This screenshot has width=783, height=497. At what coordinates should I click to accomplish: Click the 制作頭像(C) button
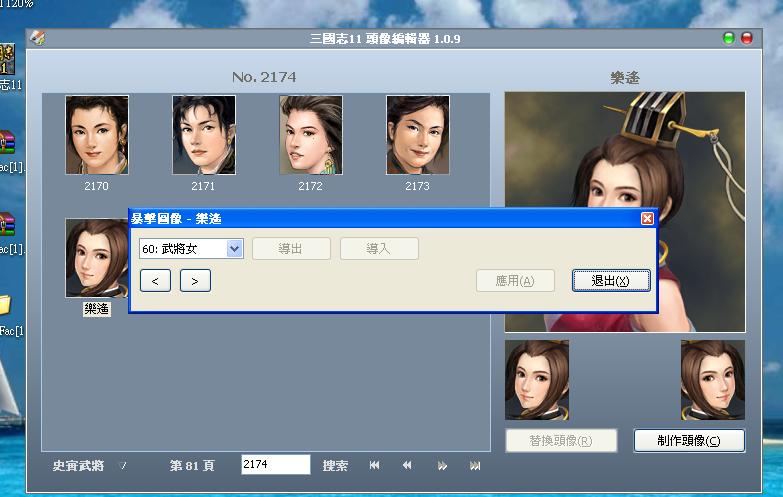[x=688, y=441]
